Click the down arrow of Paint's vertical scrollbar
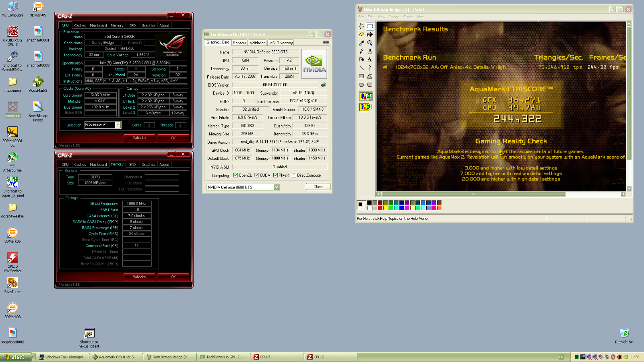Image resolution: width=644 pixels, height=362 pixels. [x=629, y=188]
